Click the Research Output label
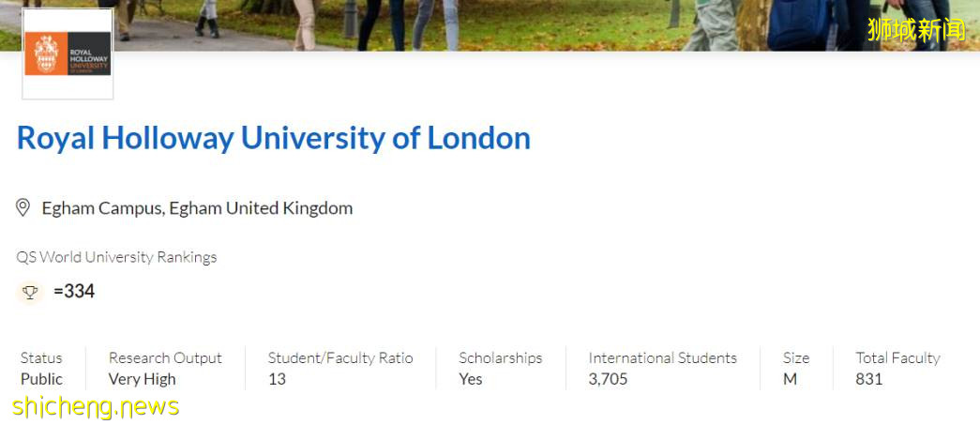 click(x=165, y=357)
